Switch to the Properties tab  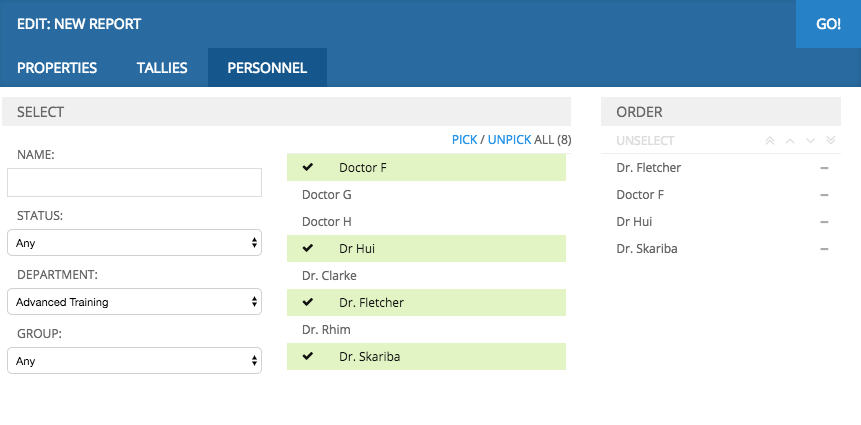click(57, 68)
